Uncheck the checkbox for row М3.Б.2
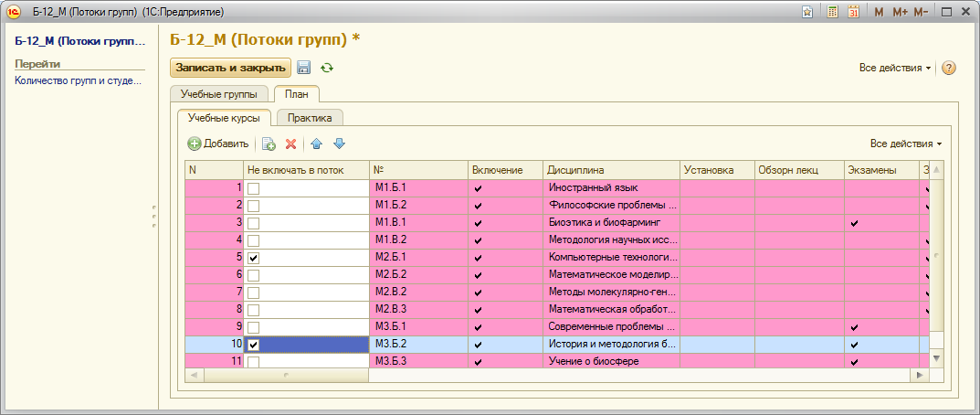 click(x=254, y=345)
